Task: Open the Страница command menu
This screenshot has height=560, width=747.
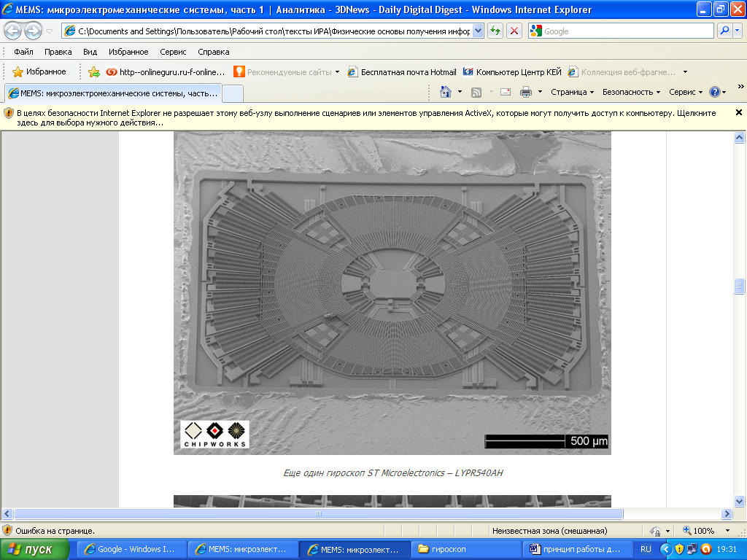Action: [x=572, y=92]
